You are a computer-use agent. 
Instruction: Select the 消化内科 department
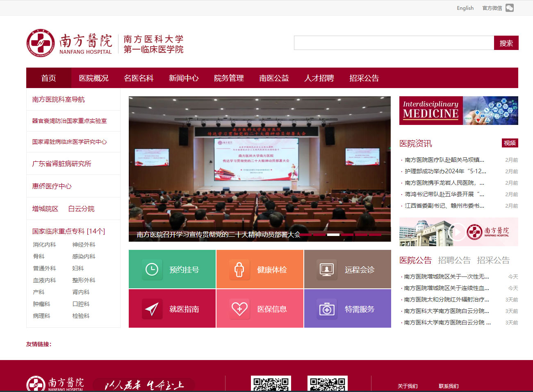[x=44, y=245]
